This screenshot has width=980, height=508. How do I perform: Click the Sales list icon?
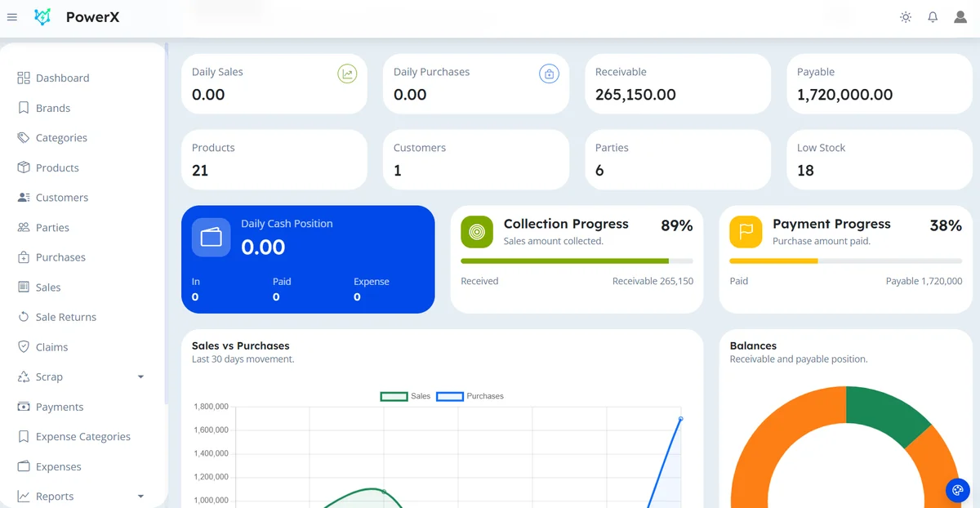[24, 287]
